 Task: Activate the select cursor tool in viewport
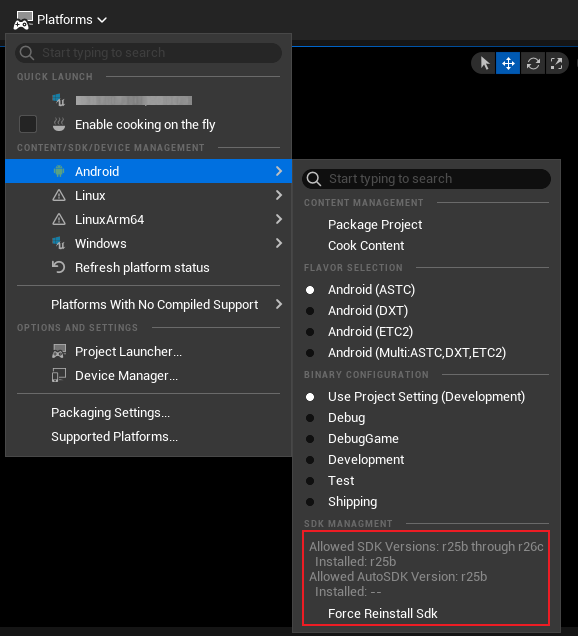484,63
